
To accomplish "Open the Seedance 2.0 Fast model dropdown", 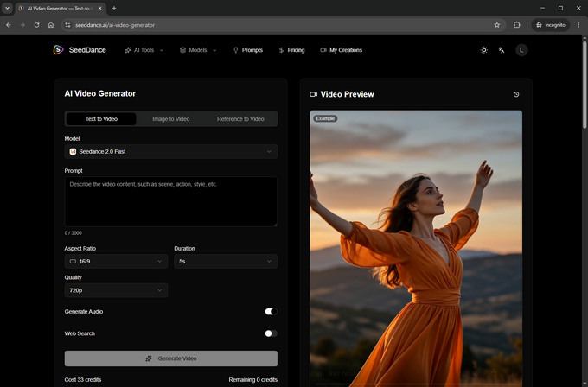I will pyautogui.click(x=171, y=152).
